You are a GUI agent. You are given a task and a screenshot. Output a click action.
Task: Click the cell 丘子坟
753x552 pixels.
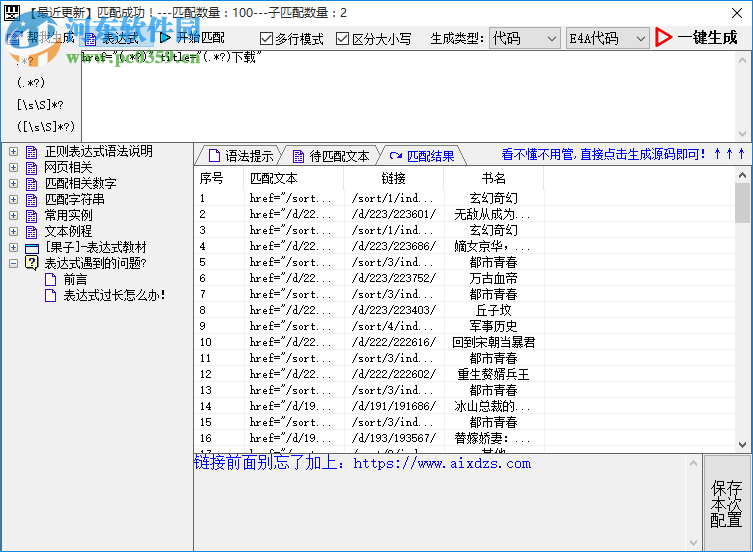tap(494, 310)
